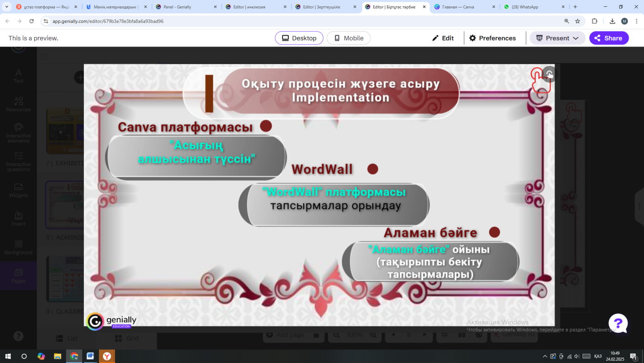The height and width of the screenshot is (363, 644).
Task: Select the Text tool in dimmed editor sidebar
Action: 19,76
